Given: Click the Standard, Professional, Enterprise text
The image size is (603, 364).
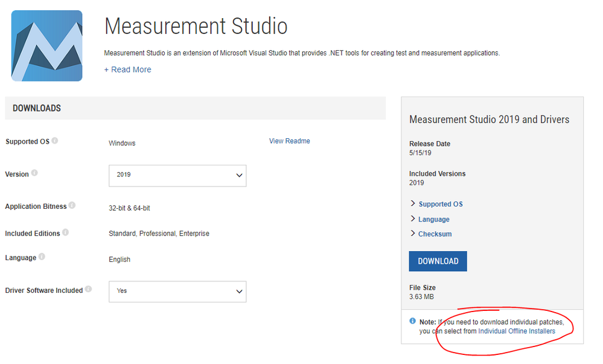Looking at the screenshot, I should coord(159,234).
